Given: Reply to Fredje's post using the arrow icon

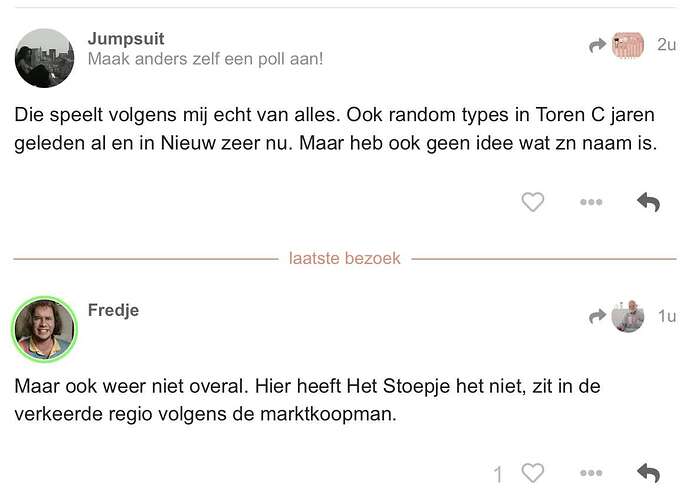Looking at the screenshot, I should pos(649,473).
